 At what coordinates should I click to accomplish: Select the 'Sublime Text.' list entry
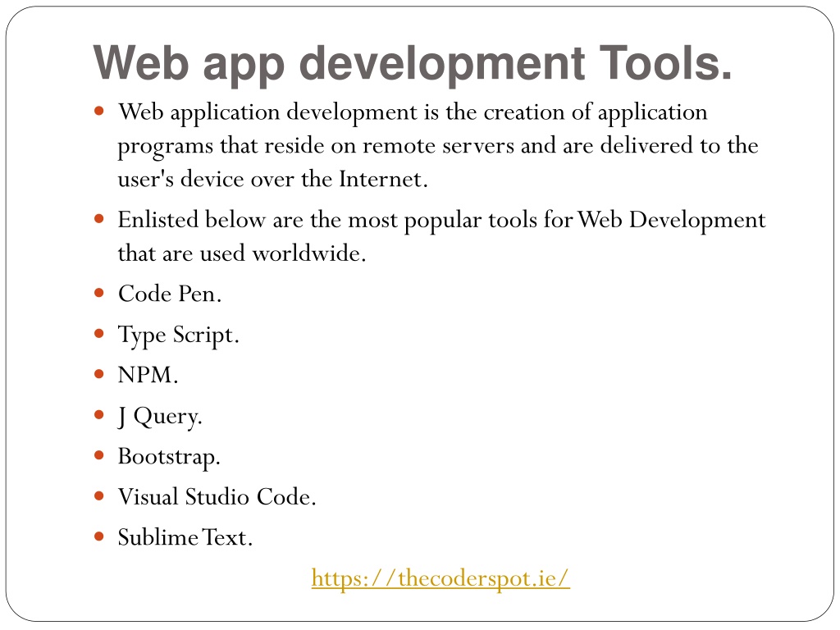pyautogui.click(x=185, y=537)
